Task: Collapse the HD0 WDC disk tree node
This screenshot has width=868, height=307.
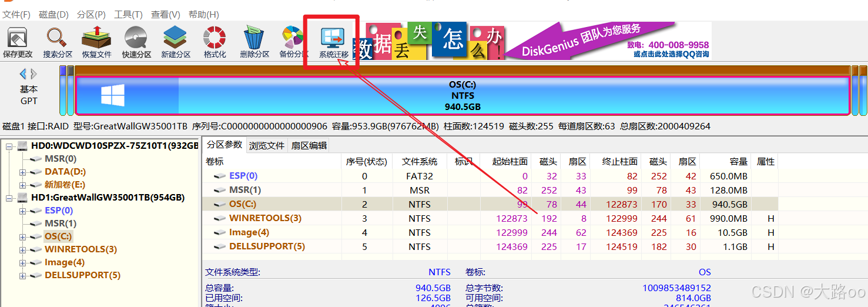Action: (9, 146)
